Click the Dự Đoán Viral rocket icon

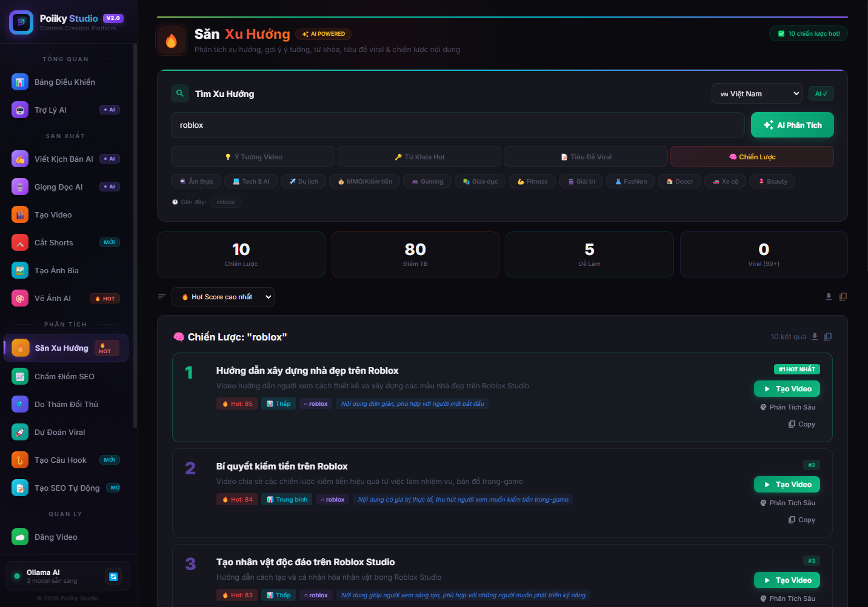tap(20, 433)
